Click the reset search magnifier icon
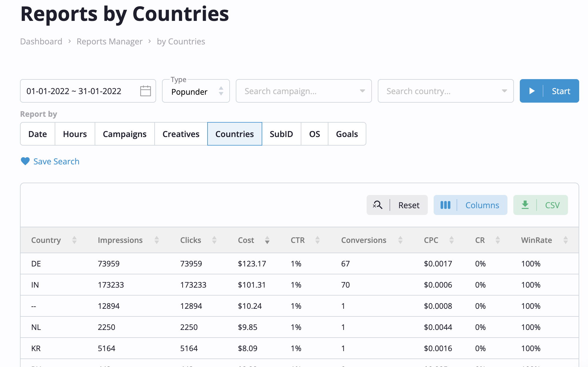The height and width of the screenshot is (367, 588). point(377,205)
